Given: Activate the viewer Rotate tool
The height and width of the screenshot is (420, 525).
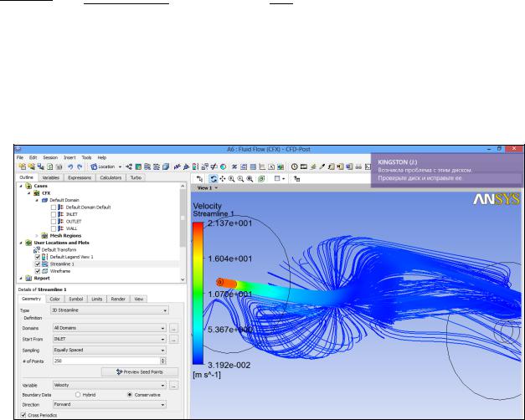Looking at the screenshot, I should [x=214, y=179].
